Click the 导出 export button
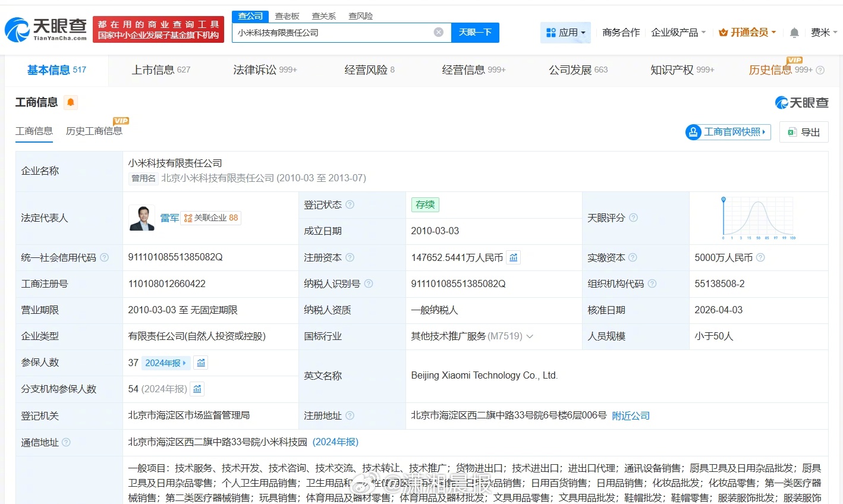Screen dimensions: 843x504 coord(804,132)
